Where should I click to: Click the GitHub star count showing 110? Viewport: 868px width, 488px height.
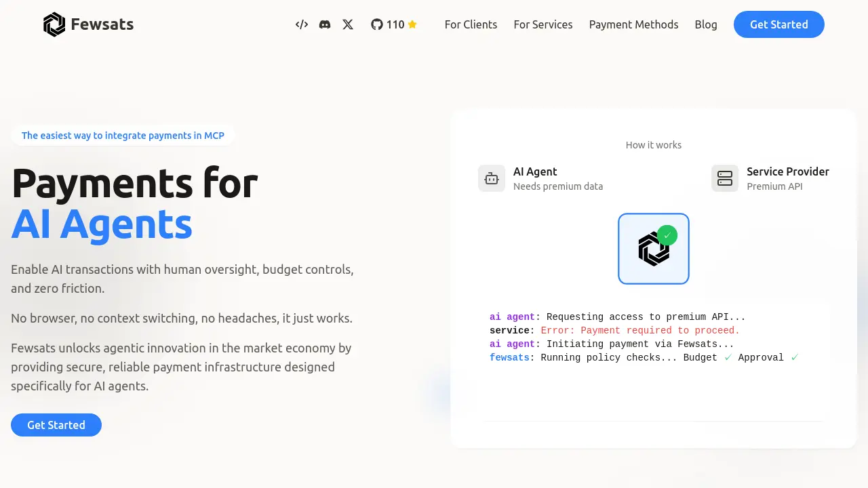(x=397, y=24)
